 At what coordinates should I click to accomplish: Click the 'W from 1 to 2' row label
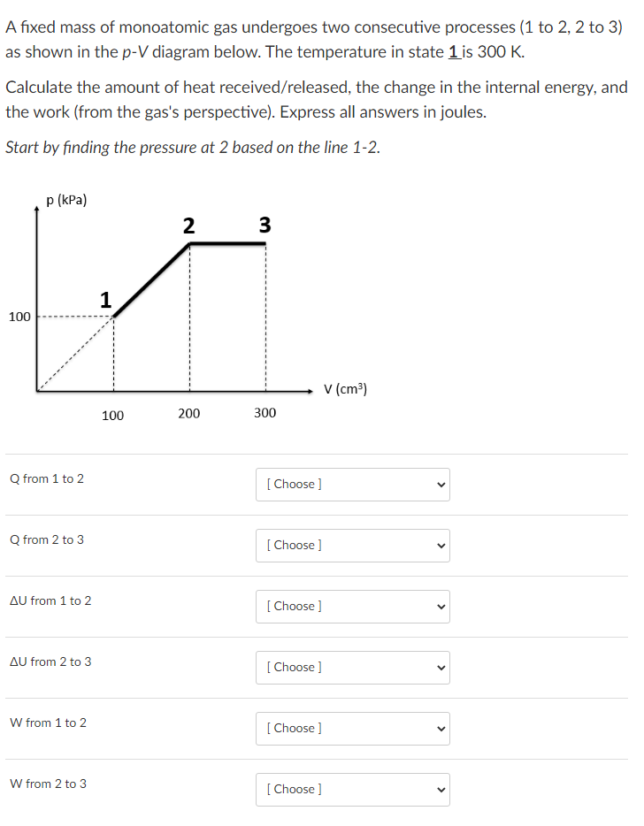pyautogui.click(x=48, y=723)
